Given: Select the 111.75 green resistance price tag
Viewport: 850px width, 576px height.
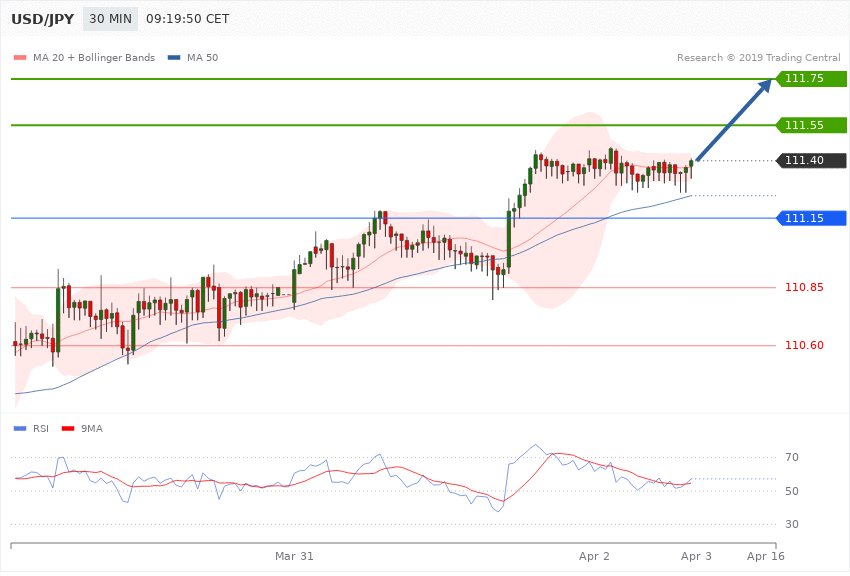Looking at the screenshot, I should click(x=811, y=79).
